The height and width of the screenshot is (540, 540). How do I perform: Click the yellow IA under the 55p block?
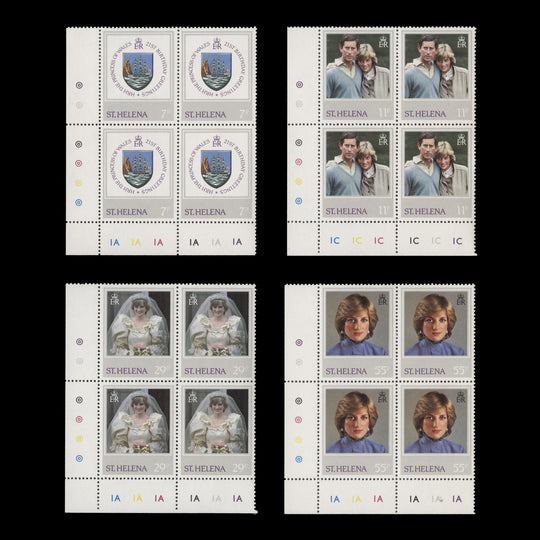(356, 499)
